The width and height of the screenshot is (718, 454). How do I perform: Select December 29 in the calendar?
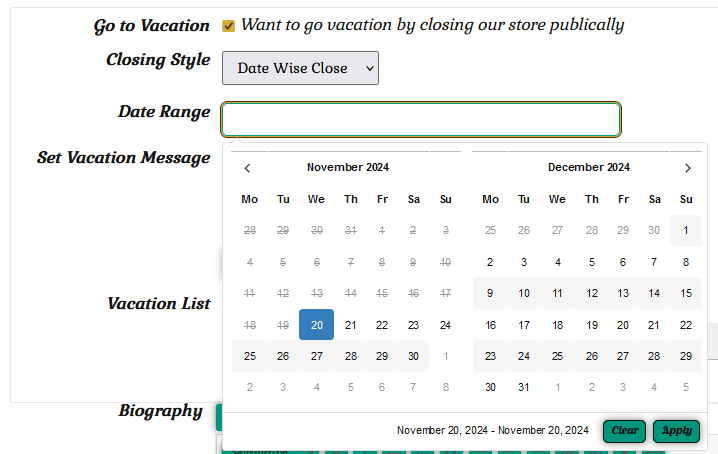click(x=686, y=356)
